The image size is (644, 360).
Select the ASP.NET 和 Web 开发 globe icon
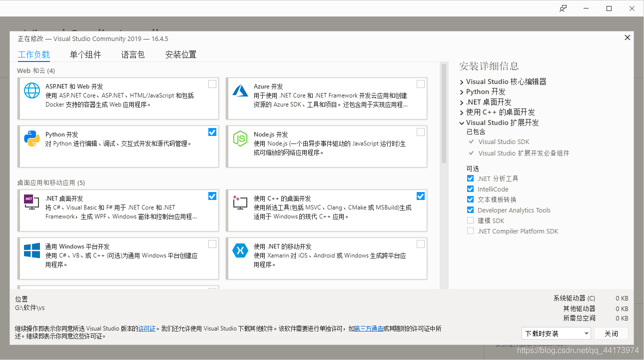pos(31,91)
